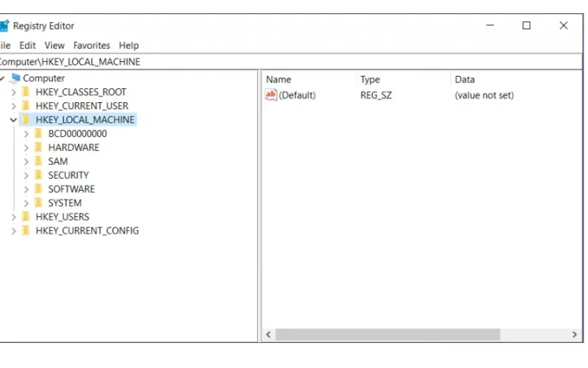The width and height of the screenshot is (588, 368).
Task: Select the (Default) value name
Action: pyautogui.click(x=298, y=96)
